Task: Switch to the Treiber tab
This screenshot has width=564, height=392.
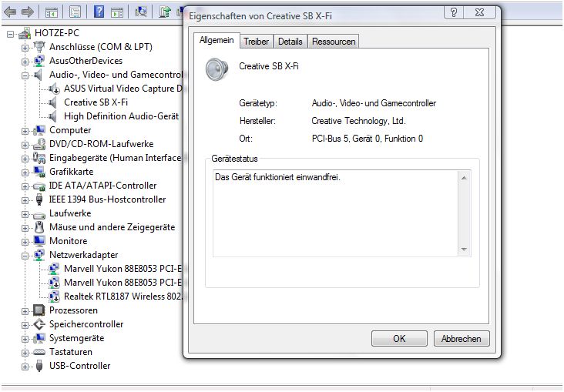Action: point(256,42)
